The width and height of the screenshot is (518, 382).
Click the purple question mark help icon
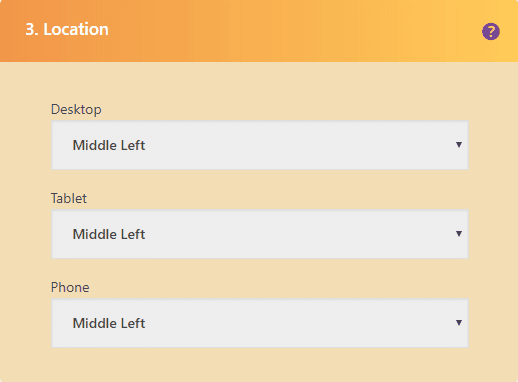tap(491, 32)
